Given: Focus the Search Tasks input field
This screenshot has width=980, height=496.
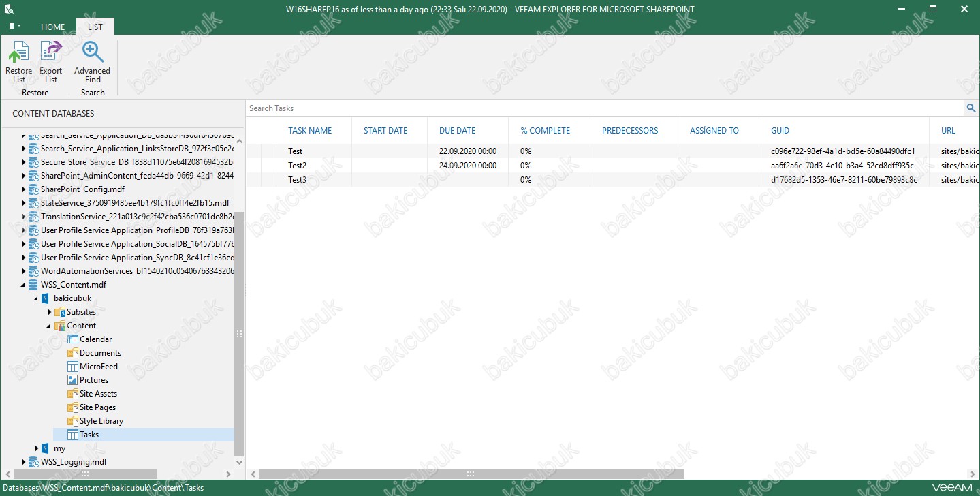Looking at the screenshot, I should pyautogui.click(x=605, y=108).
